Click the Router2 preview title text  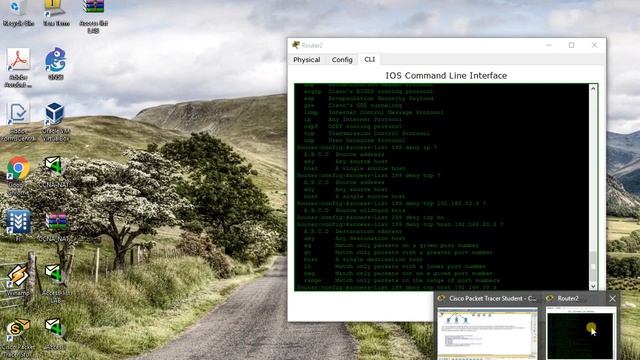pyautogui.click(x=568, y=298)
